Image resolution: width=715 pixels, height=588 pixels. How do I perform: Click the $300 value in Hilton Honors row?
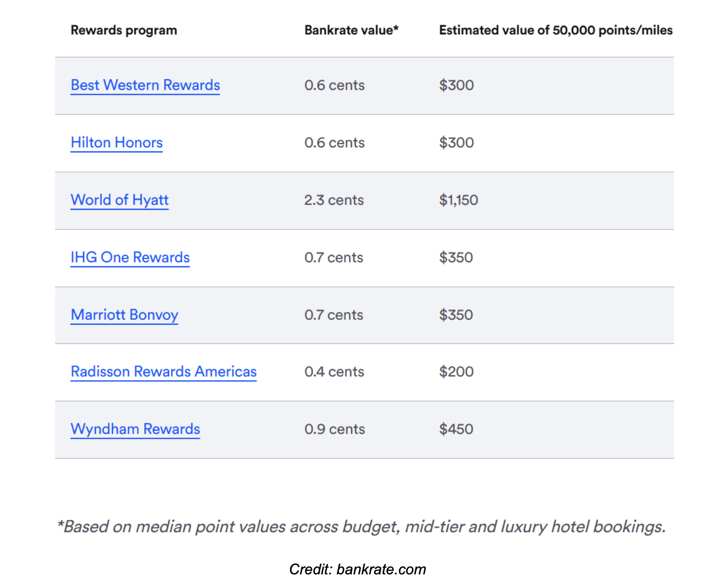[x=456, y=143]
